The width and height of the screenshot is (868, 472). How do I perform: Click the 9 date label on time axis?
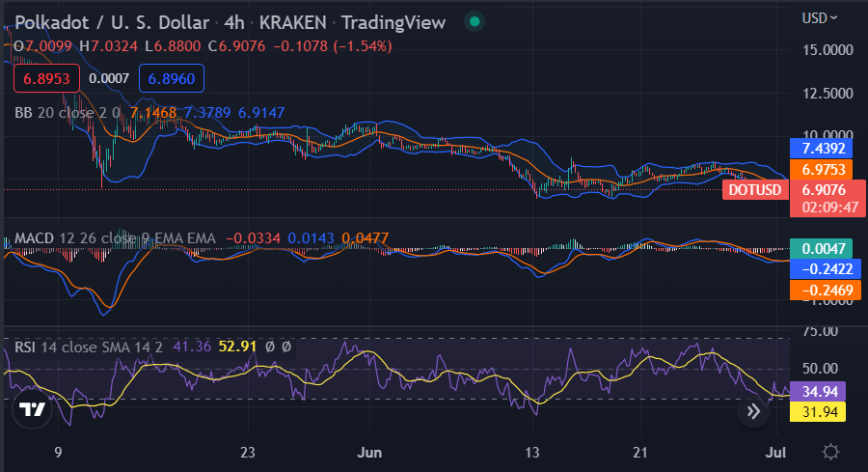coord(58,453)
